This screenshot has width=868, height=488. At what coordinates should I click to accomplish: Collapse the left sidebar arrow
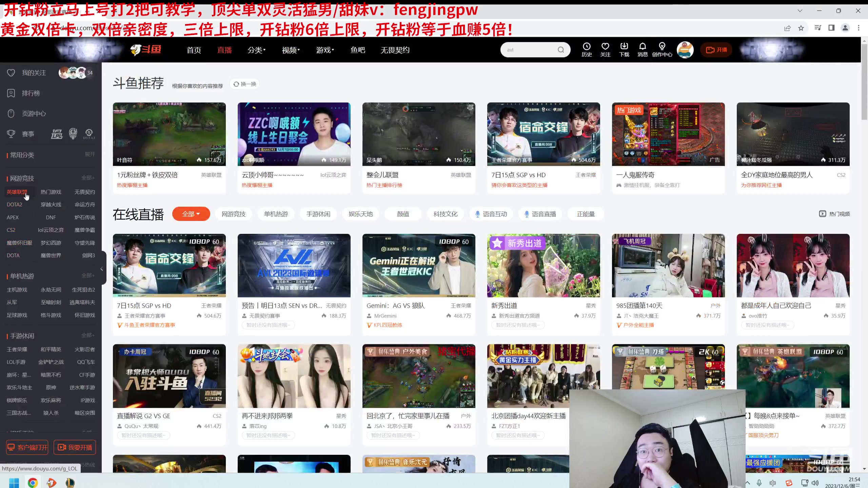click(102, 269)
